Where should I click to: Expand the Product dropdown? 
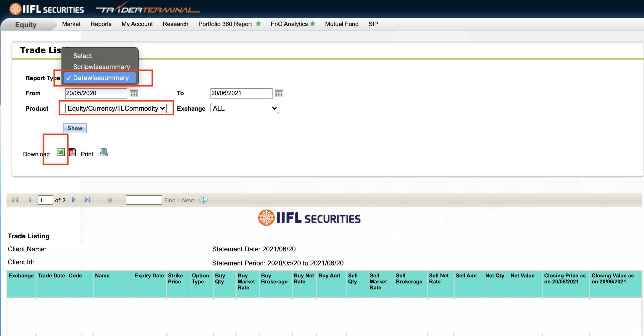coord(116,108)
